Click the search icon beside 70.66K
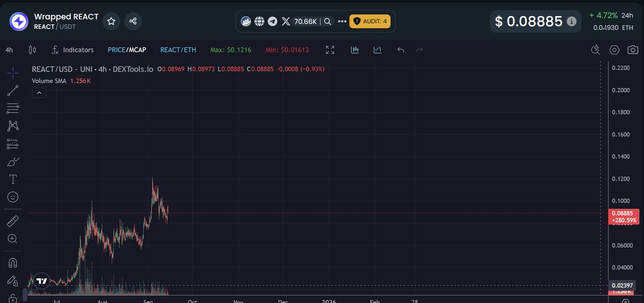Image resolution: width=644 pixels, height=303 pixels. (327, 21)
